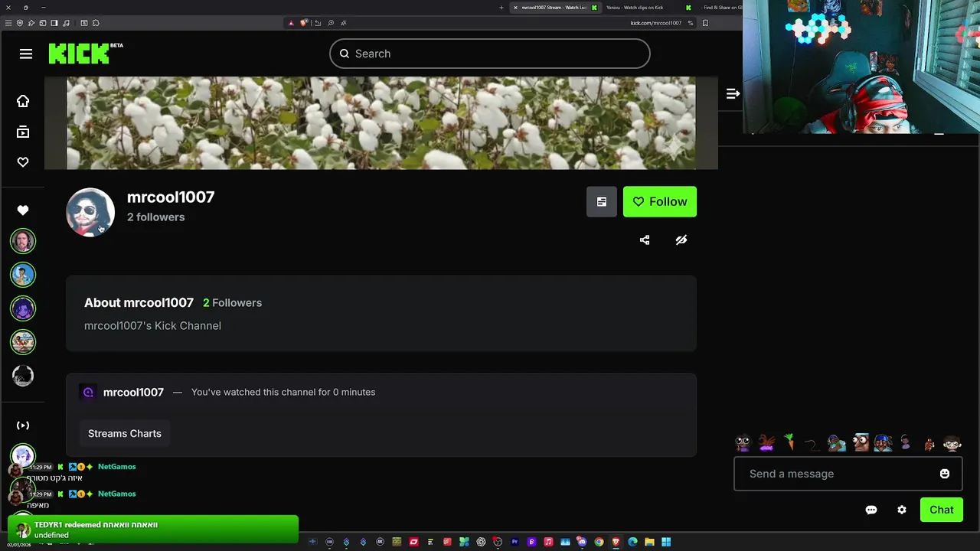This screenshot has width=980, height=551.
Task: Open second followed channel avatar in sidebar
Action: coord(23,275)
